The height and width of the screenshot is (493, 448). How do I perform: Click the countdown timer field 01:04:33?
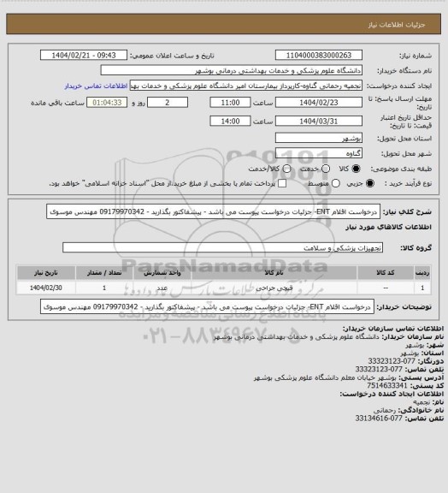107,103
